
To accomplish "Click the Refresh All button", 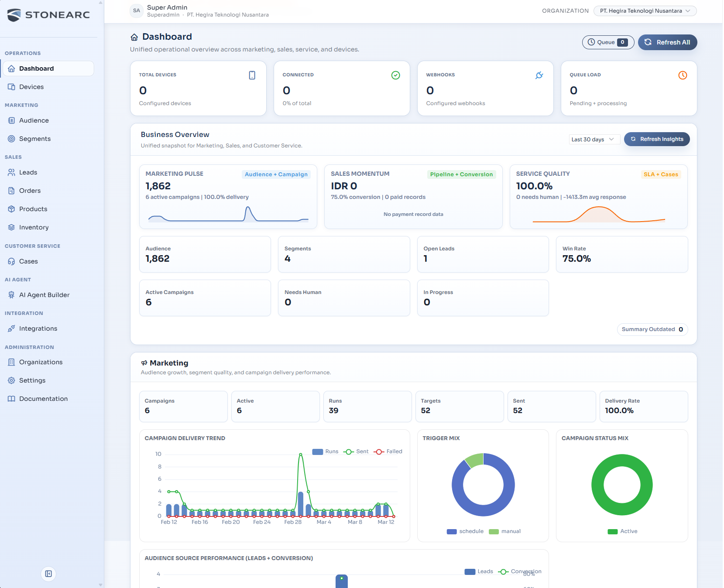I will coord(667,42).
